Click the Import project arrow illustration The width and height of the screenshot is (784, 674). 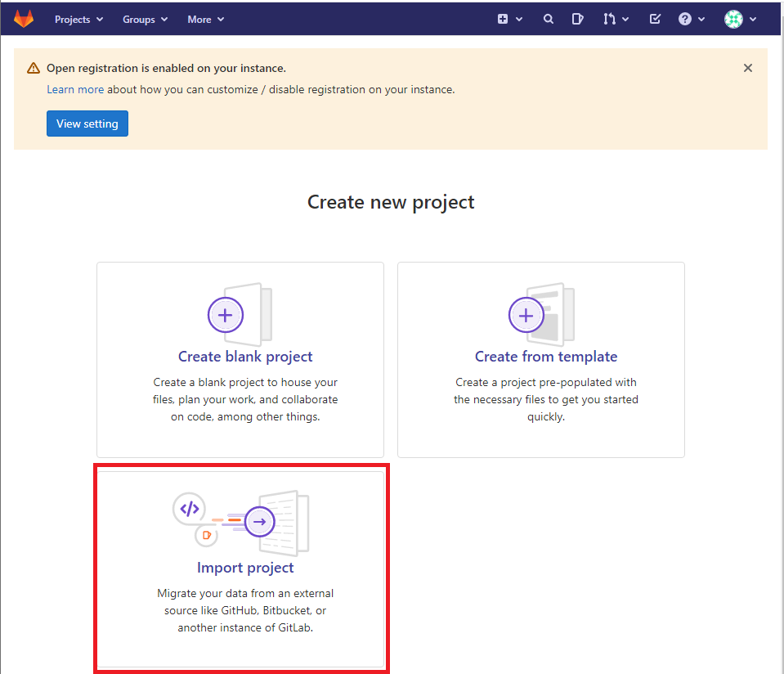pos(259,522)
